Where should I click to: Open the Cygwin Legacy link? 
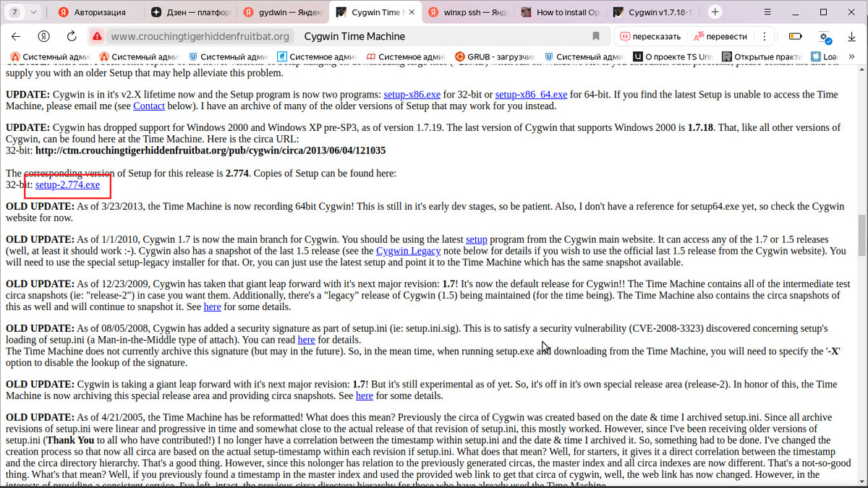tap(408, 251)
